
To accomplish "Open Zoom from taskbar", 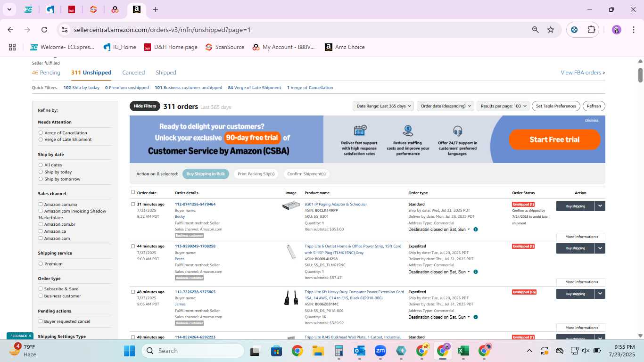I will pos(380,351).
